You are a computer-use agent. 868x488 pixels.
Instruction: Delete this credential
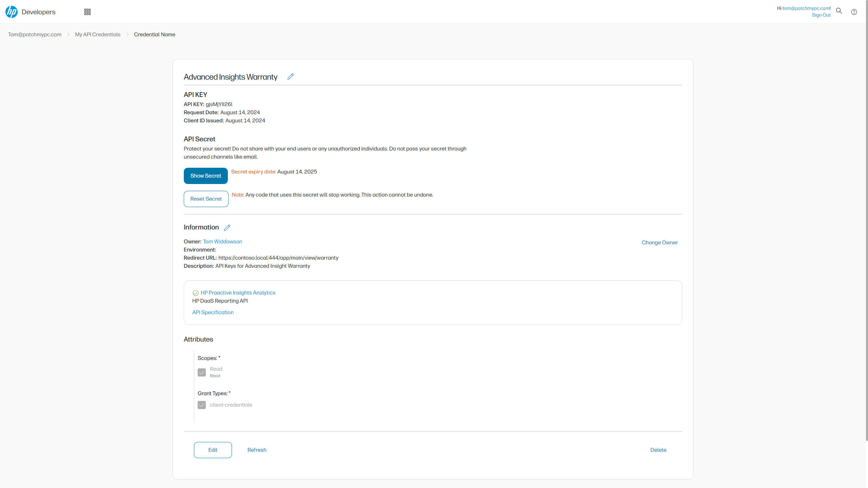point(658,450)
